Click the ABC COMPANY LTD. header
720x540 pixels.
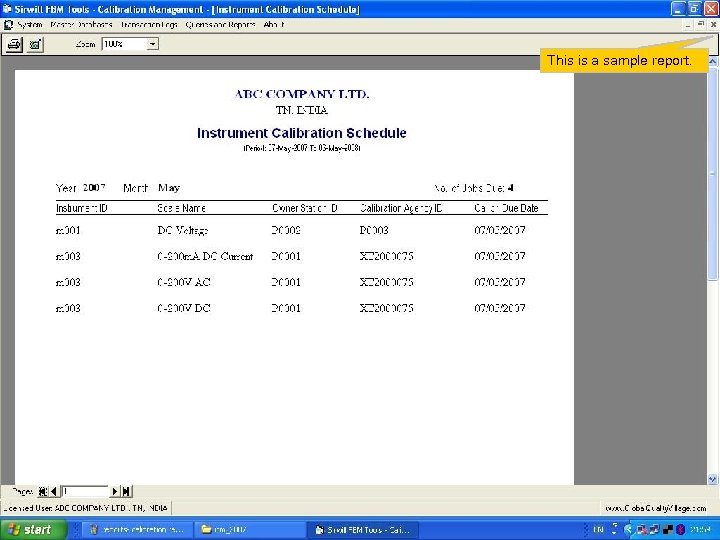(x=302, y=94)
